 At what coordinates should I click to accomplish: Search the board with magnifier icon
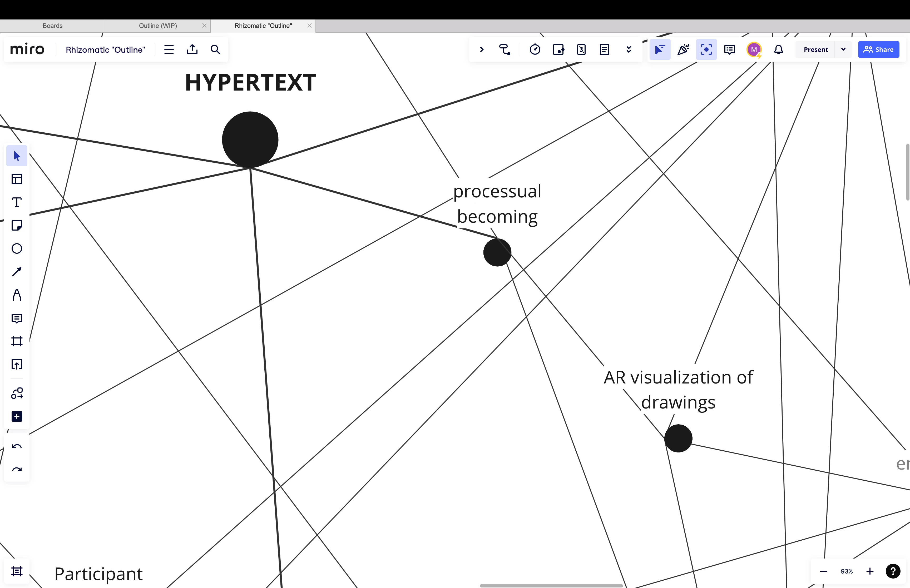(x=215, y=50)
